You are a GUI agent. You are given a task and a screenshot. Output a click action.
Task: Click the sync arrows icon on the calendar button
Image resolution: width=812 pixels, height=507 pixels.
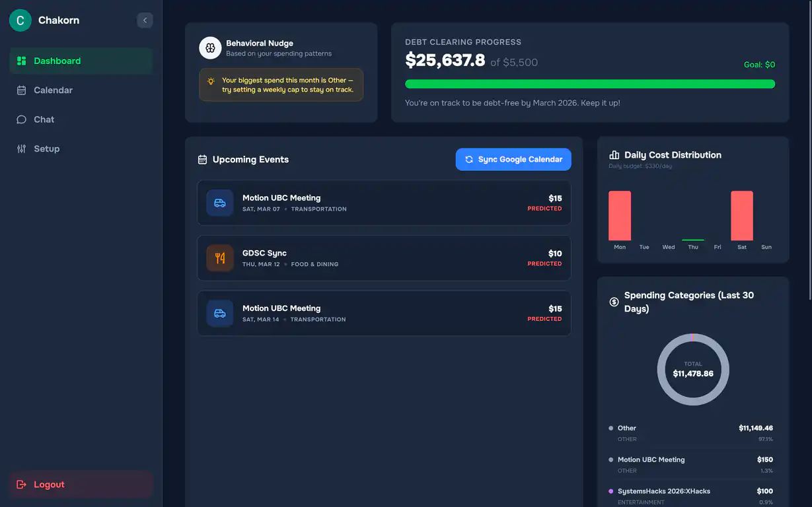tap(468, 159)
